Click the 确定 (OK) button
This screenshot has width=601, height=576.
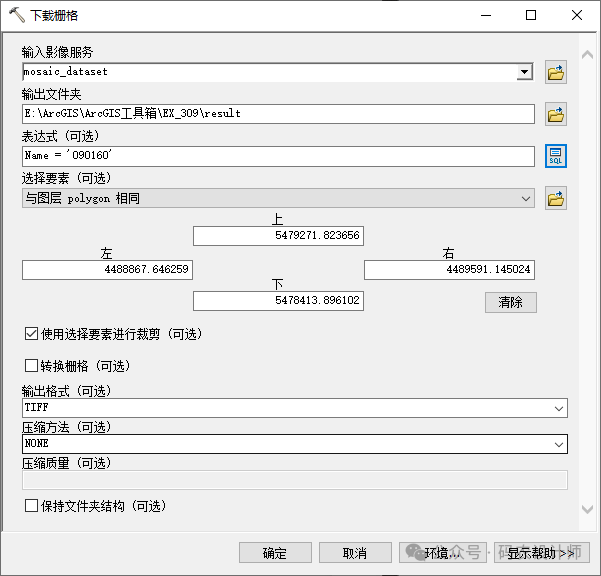[274, 553]
